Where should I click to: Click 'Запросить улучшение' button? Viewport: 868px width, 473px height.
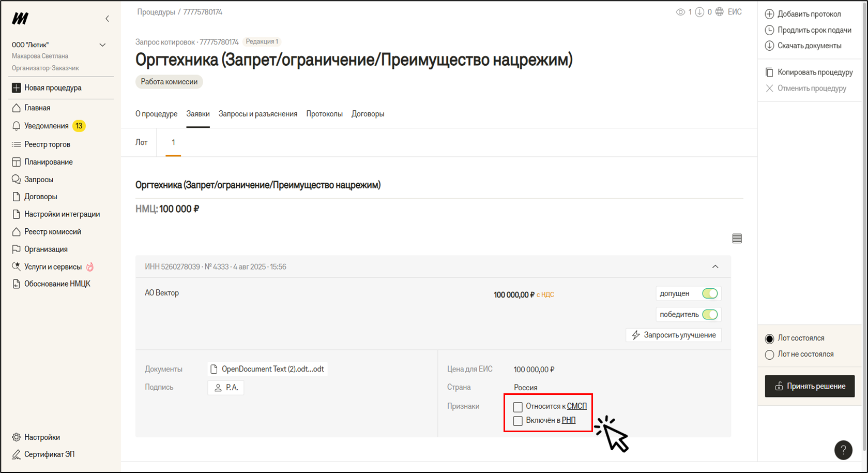pyautogui.click(x=673, y=335)
